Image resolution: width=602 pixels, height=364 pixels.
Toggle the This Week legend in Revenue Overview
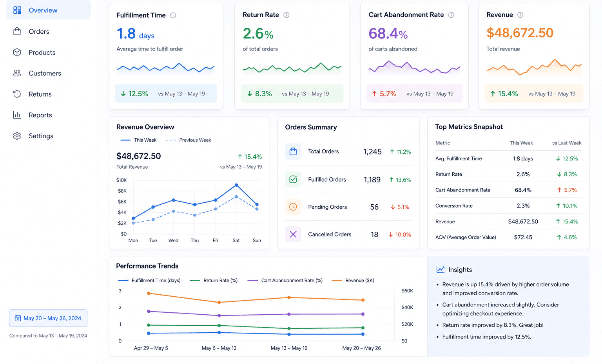[x=138, y=140]
